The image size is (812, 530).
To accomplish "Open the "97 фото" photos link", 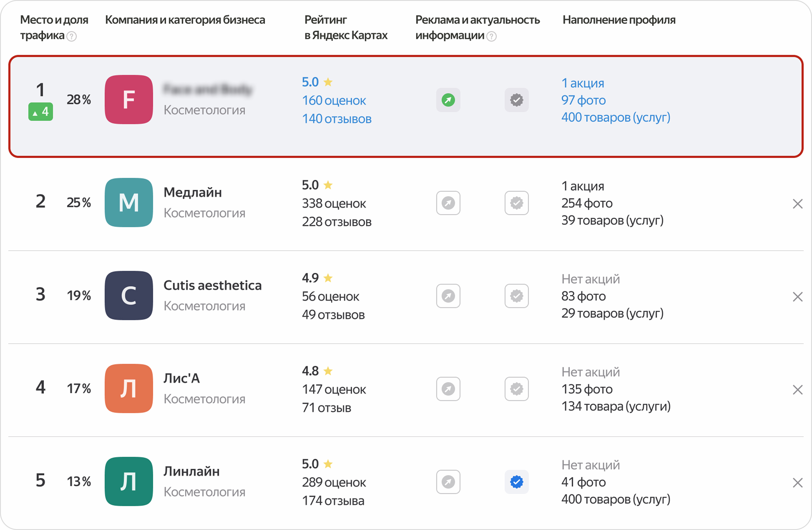I will (x=583, y=100).
